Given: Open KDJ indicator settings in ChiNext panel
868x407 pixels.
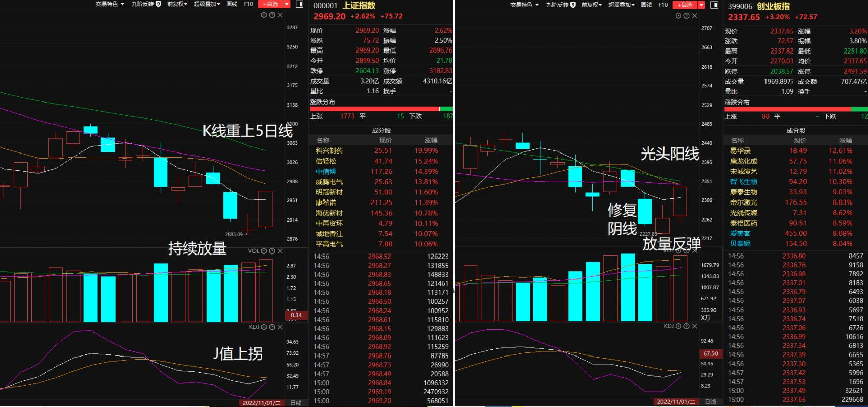Looking at the screenshot, I should (678, 326).
